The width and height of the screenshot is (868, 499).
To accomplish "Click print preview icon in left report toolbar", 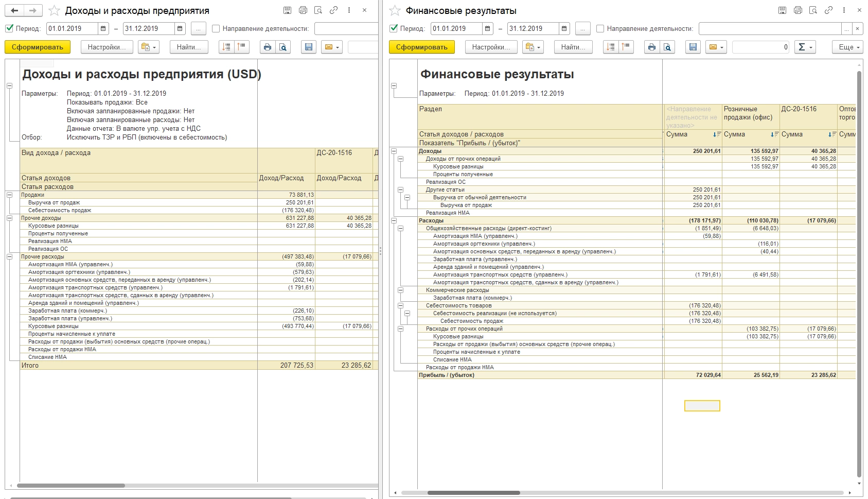I will [x=283, y=47].
